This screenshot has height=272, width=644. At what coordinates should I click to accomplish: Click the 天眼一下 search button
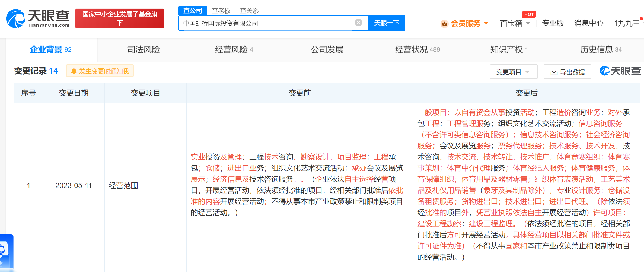387,23
